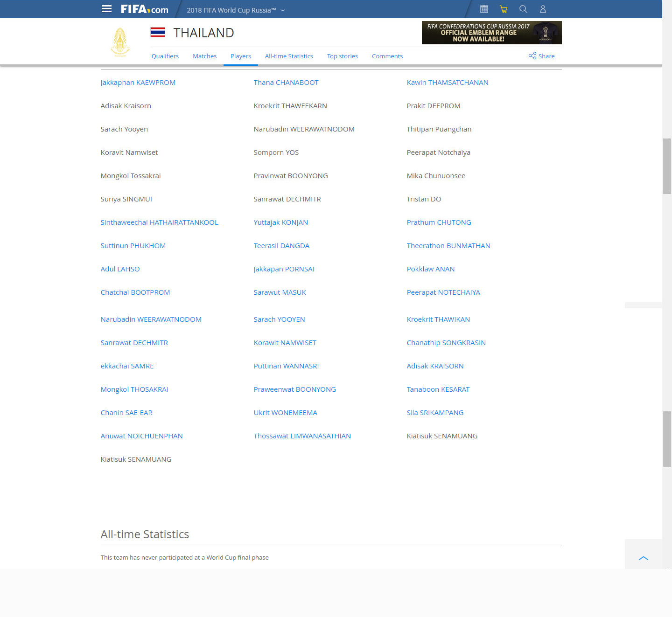672x617 pixels.
Task: Open Jakkapan PORNSAI player link
Action: [284, 269]
